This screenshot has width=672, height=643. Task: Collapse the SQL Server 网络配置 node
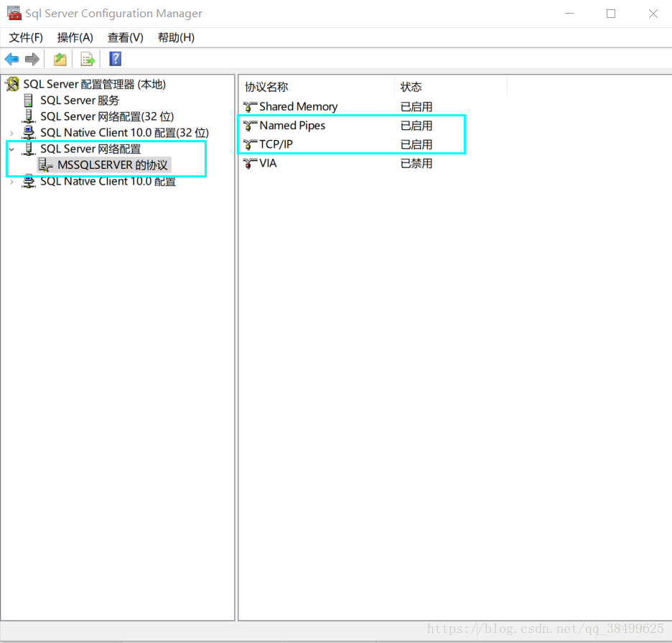point(11,149)
